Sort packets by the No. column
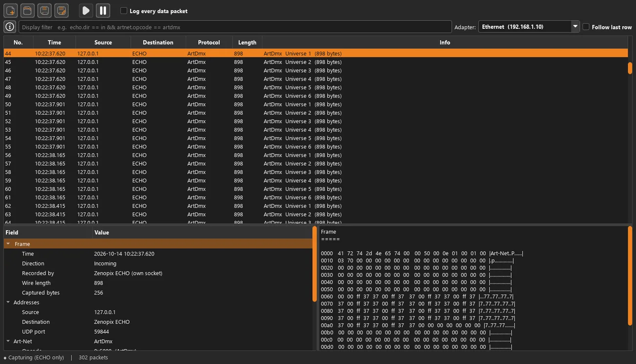 coord(19,43)
